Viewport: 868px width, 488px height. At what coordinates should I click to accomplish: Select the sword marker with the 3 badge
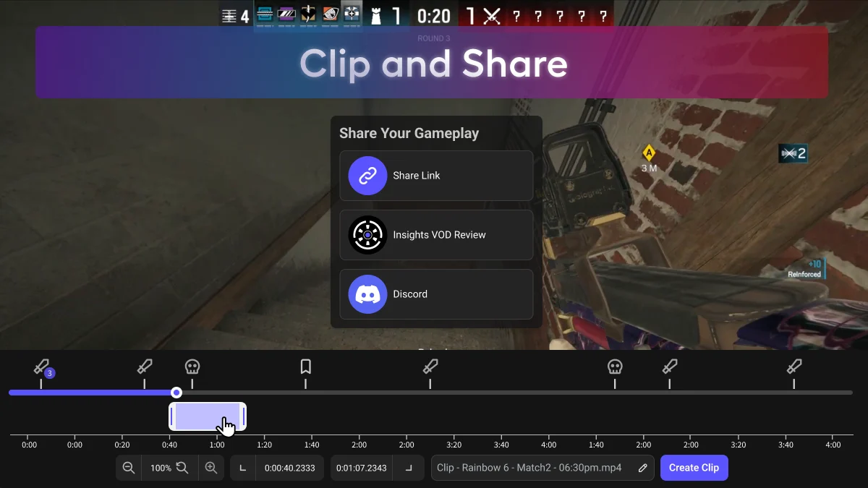43,369
